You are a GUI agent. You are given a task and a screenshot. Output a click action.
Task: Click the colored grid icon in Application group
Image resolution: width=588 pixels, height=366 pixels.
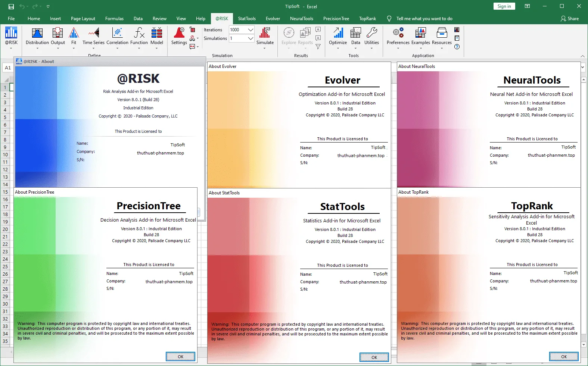point(457,30)
